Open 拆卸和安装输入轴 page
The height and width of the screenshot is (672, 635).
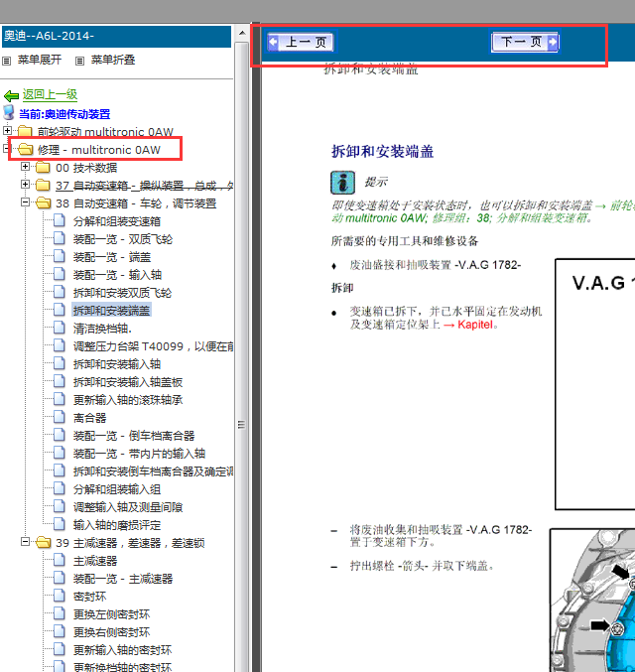pyautogui.click(x=116, y=364)
